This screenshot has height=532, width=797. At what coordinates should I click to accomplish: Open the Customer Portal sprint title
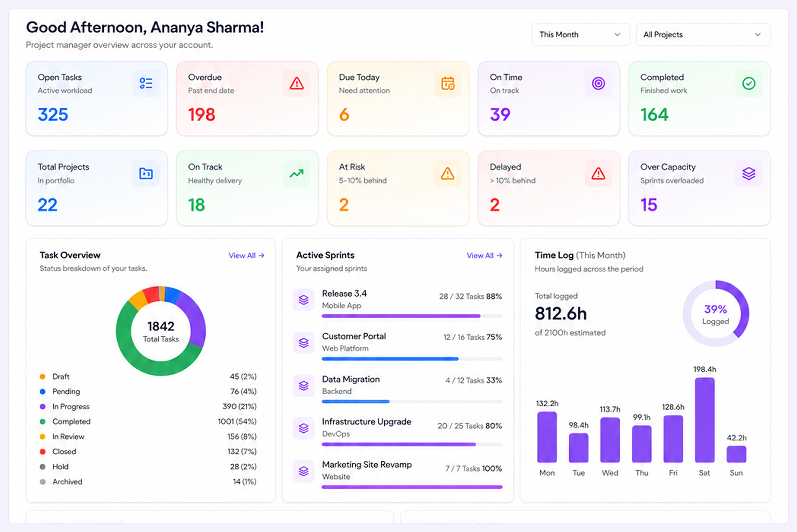coord(354,336)
